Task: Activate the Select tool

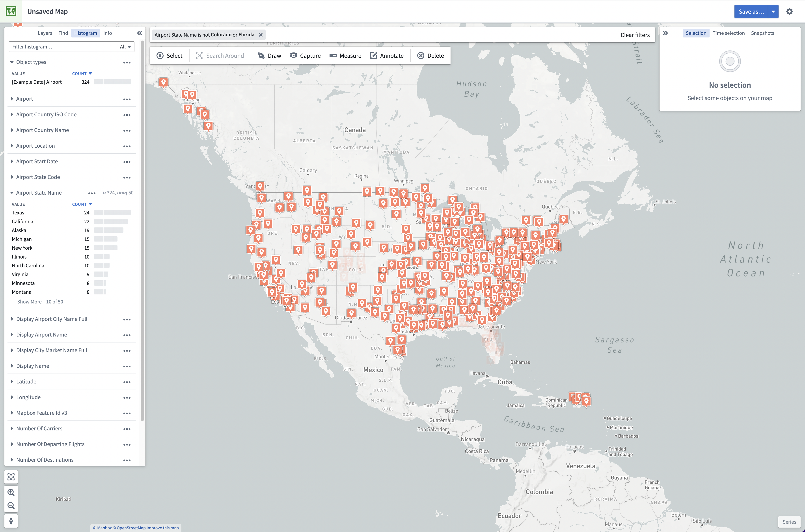Action: coord(169,56)
